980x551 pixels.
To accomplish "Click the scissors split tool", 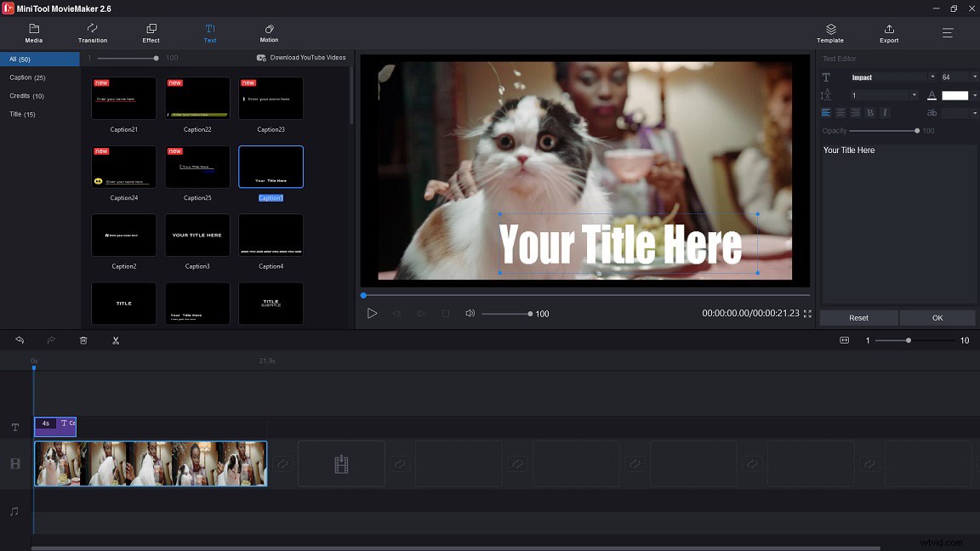I will click(x=116, y=340).
